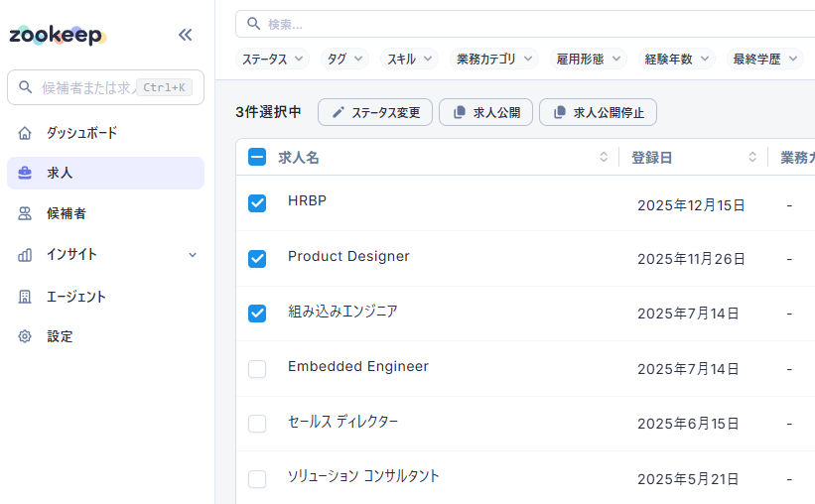
Task: Uncheck the HRBP row checkbox
Action: pyautogui.click(x=257, y=203)
